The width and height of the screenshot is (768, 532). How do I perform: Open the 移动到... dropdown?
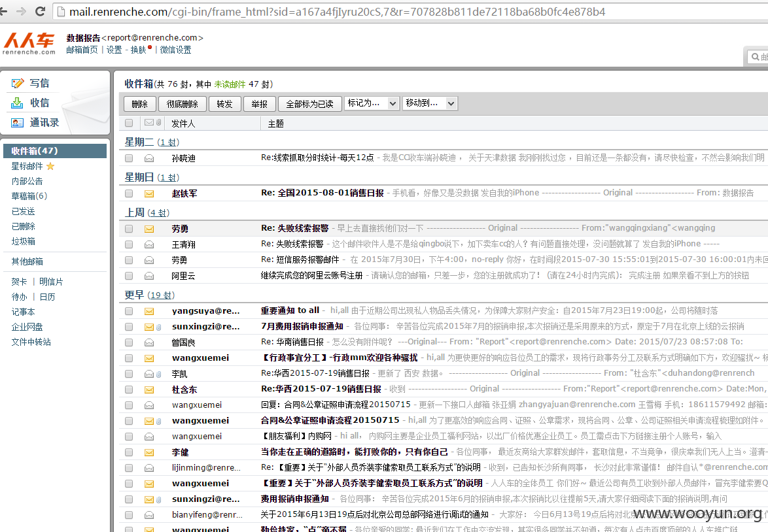pos(430,103)
